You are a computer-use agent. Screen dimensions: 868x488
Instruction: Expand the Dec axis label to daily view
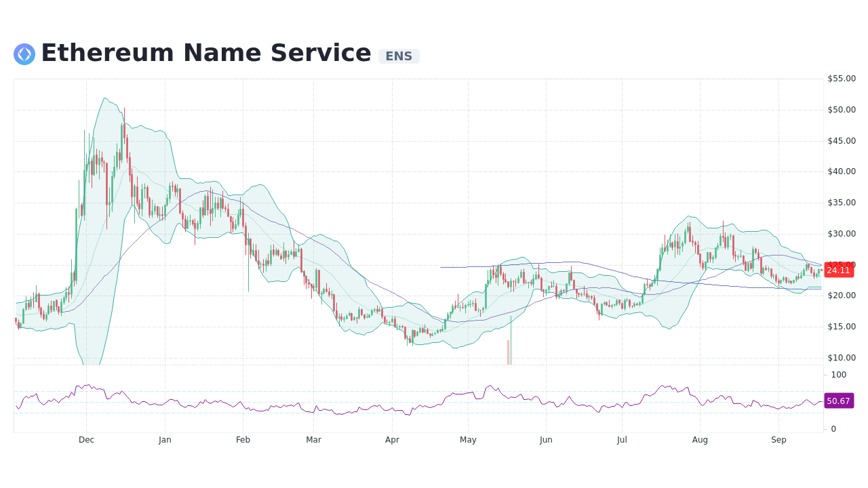point(86,439)
